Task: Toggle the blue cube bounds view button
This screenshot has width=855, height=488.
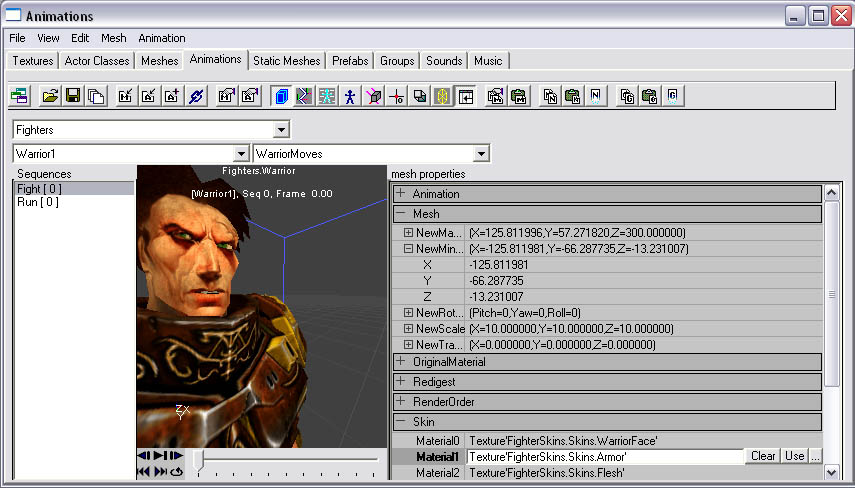Action: pyautogui.click(x=281, y=96)
